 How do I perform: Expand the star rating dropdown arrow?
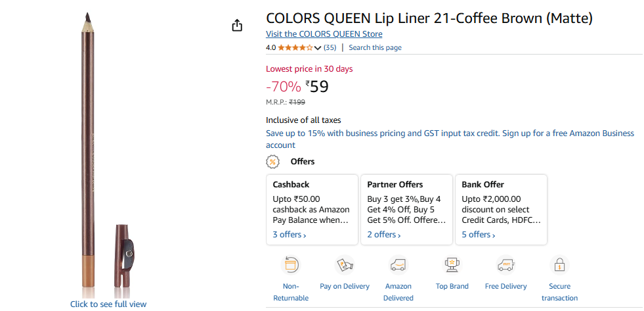318,48
